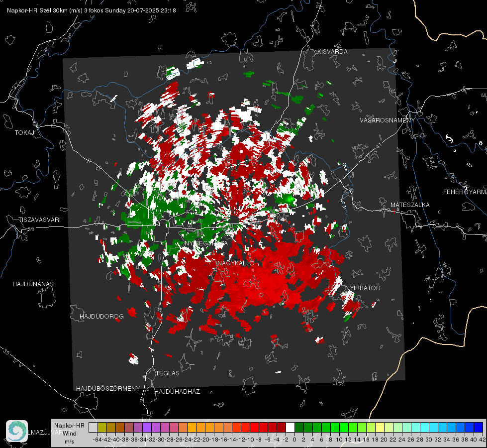The height and width of the screenshot is (448, 487).
Task: Click road number 37 label
Action: (16, 86)
